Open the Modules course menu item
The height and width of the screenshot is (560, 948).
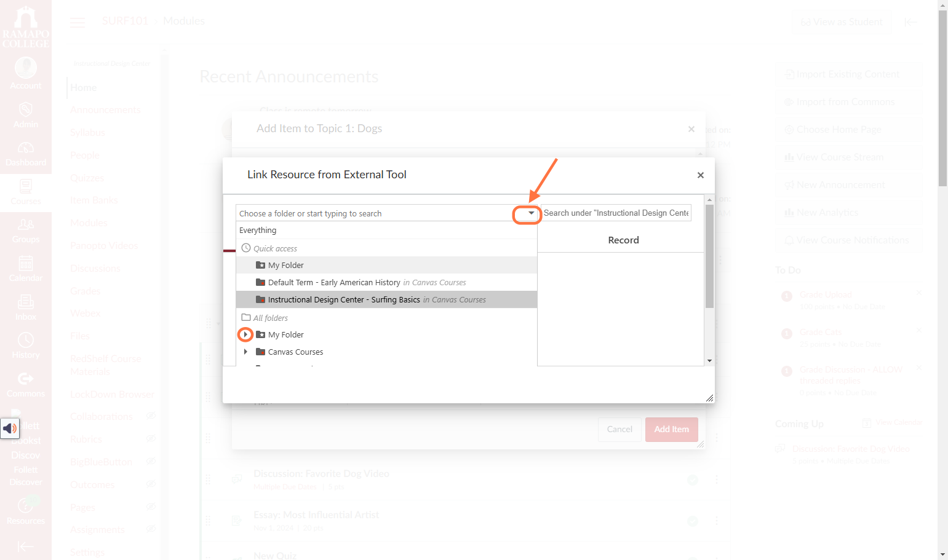point(89,223)
